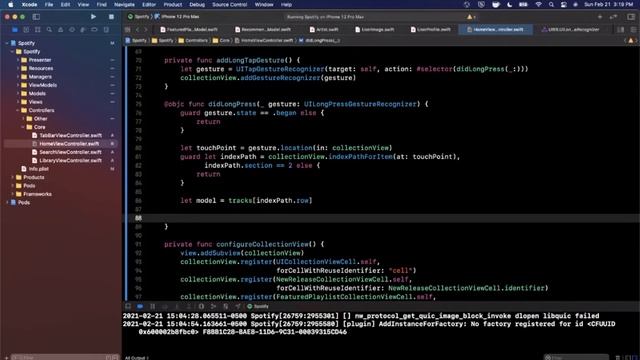Select the Pods project in navigator
This screenshot has width=640, height=360.
24,202
